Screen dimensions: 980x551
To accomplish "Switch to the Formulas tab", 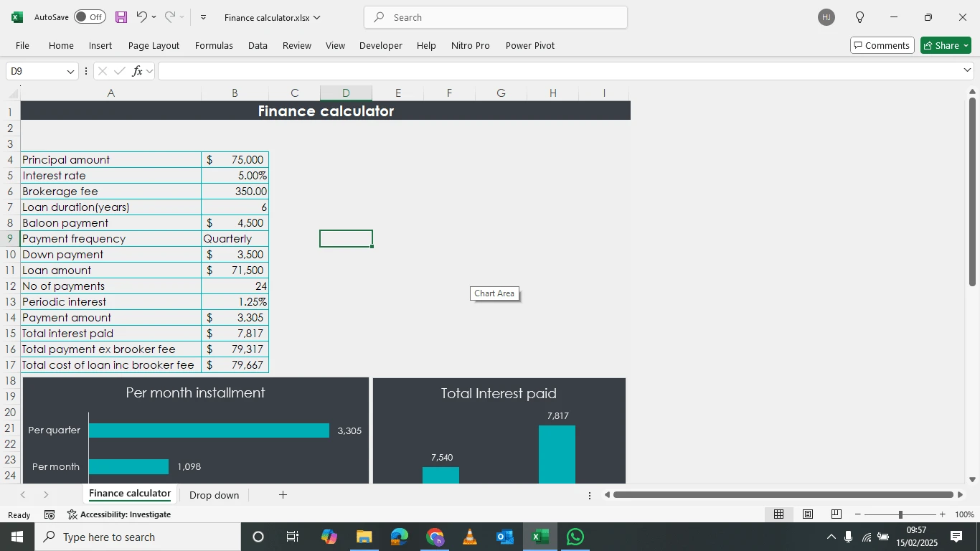I will tap(214, 45).
